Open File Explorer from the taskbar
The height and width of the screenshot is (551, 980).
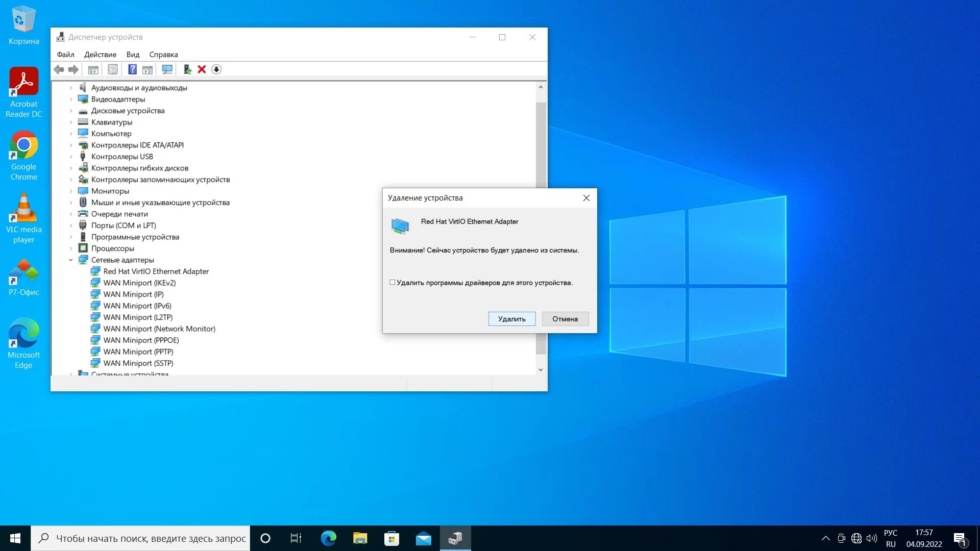[x=360, y=538]
